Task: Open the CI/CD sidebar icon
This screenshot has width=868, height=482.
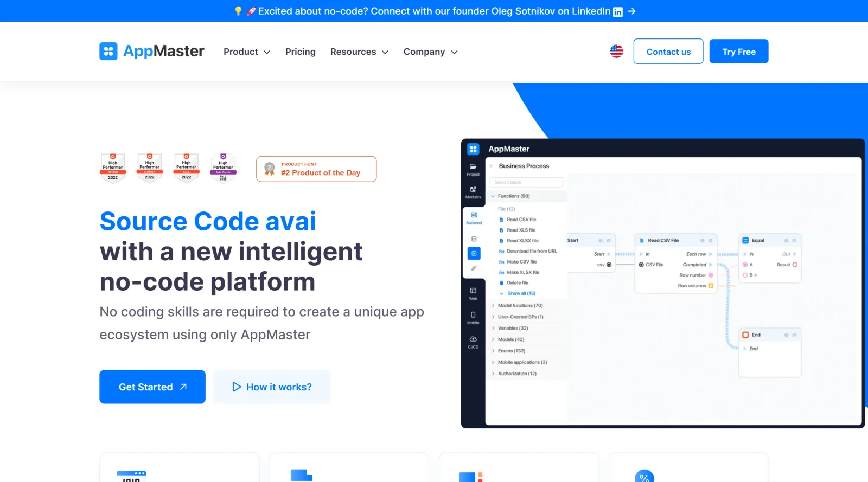Action: point(473,342)
